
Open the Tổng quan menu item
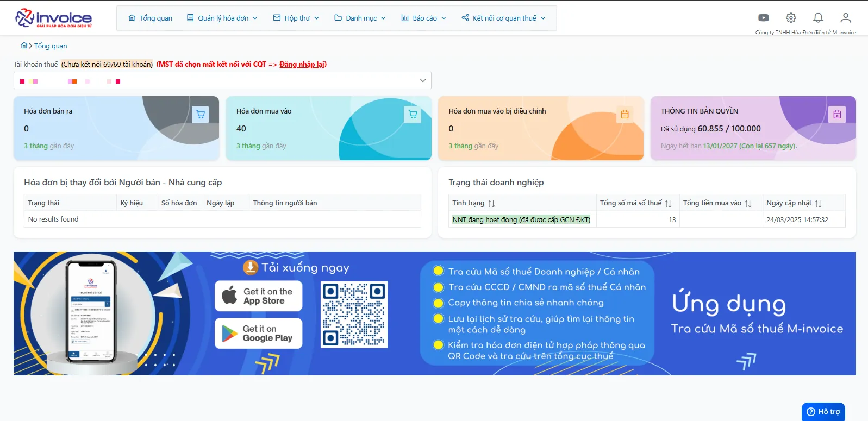click(150, 18)
